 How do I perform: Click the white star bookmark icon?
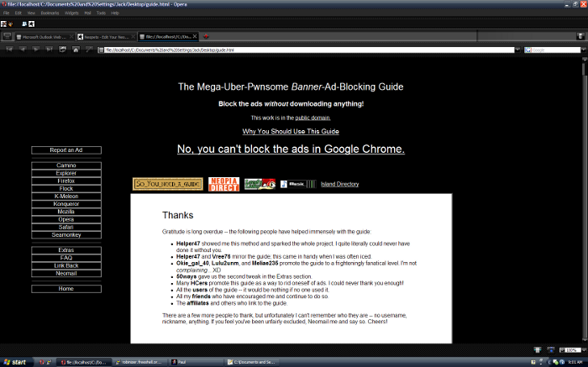tap(32, 24)
